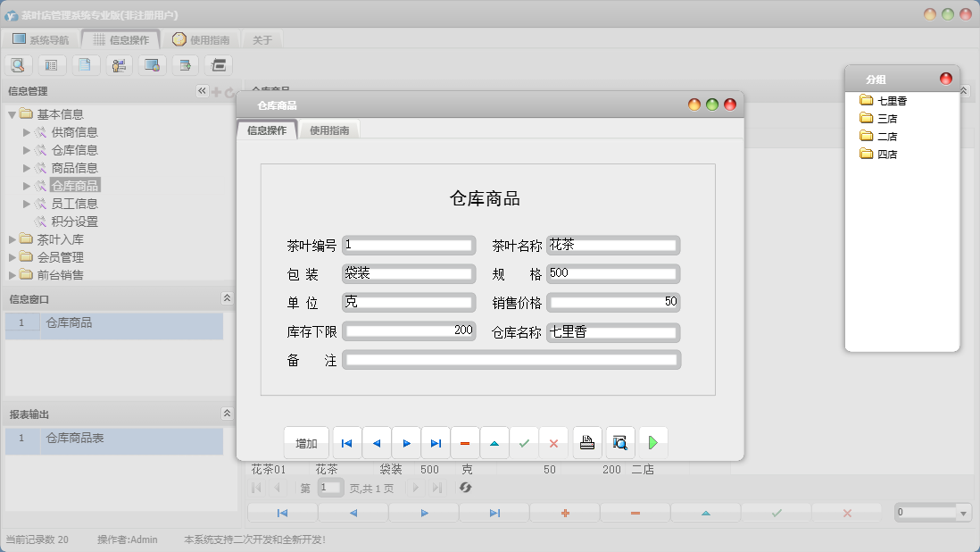Image resolution: width=980 pixels, height=552 pixels.
Task: Jump to last record with the end arrow icon
Action: [436, 442]
